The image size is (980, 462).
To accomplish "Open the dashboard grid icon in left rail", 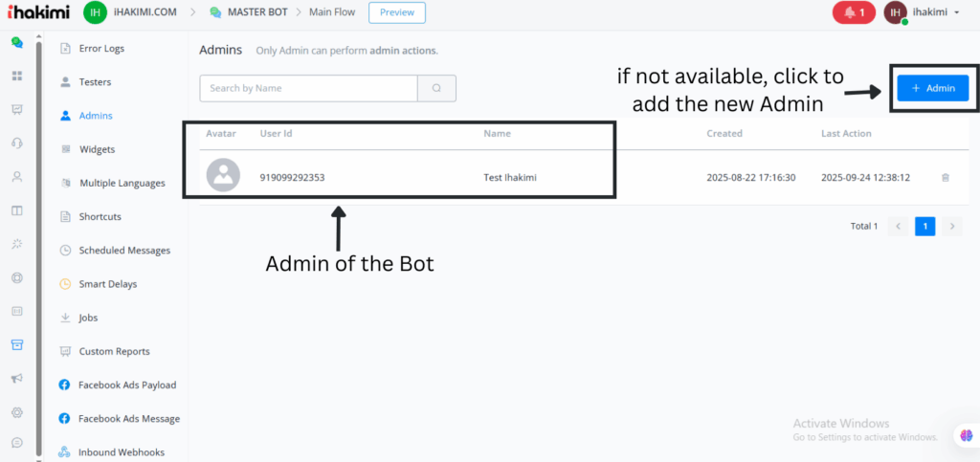I will click(16, 76).
